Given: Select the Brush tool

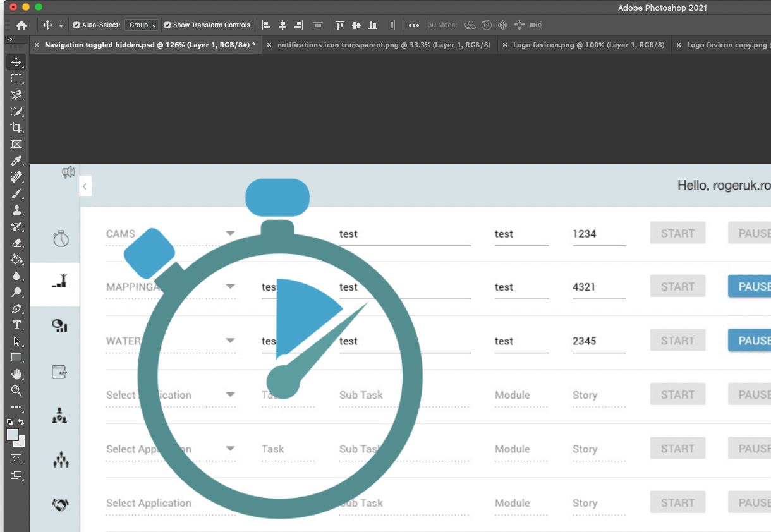Looking at the screenshot, I should pyautogui.click(x=16, y=193).
